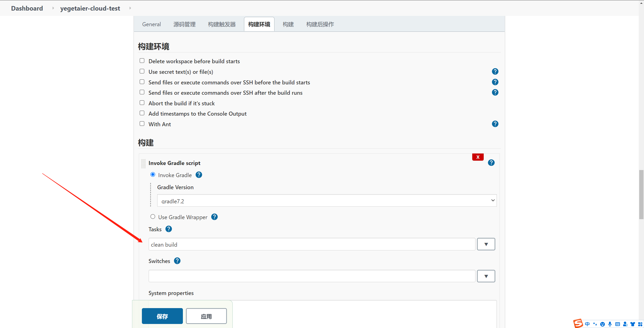Expand the Tasks field arrow button

[x=486, y=244]
